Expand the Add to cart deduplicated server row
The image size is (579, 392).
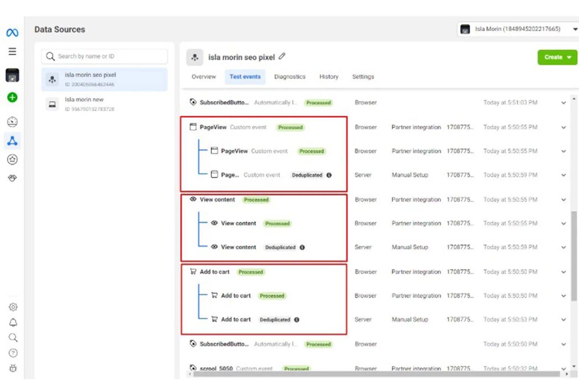(x=564, y=320)
